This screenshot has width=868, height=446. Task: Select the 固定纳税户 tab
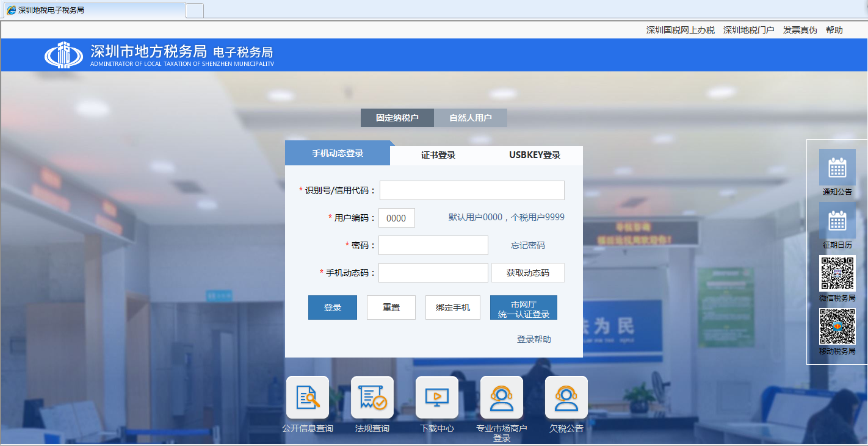coord(397,117)
